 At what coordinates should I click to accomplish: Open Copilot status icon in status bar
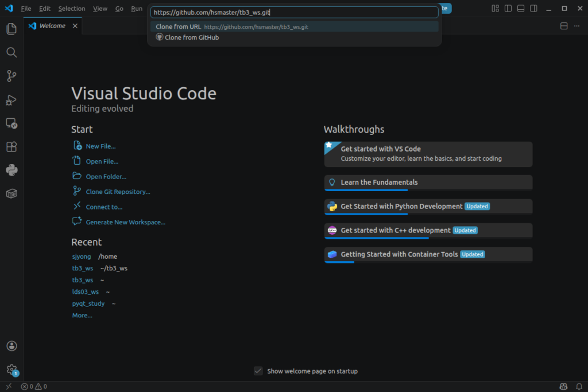(x=563, y=386)
